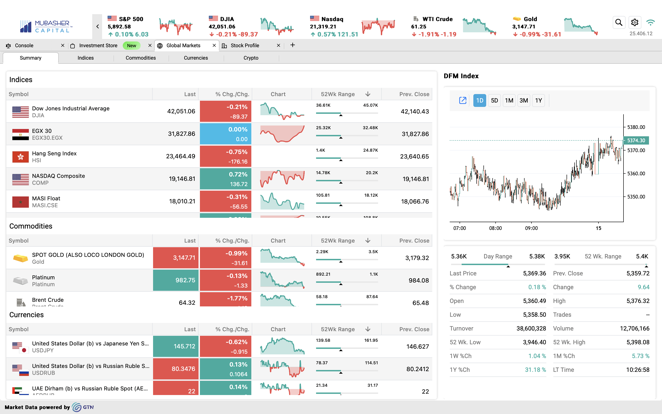The width and height of the screenshot is (662, 414).
Task: Set chart period to 1Y
Action: pos(538,100)
